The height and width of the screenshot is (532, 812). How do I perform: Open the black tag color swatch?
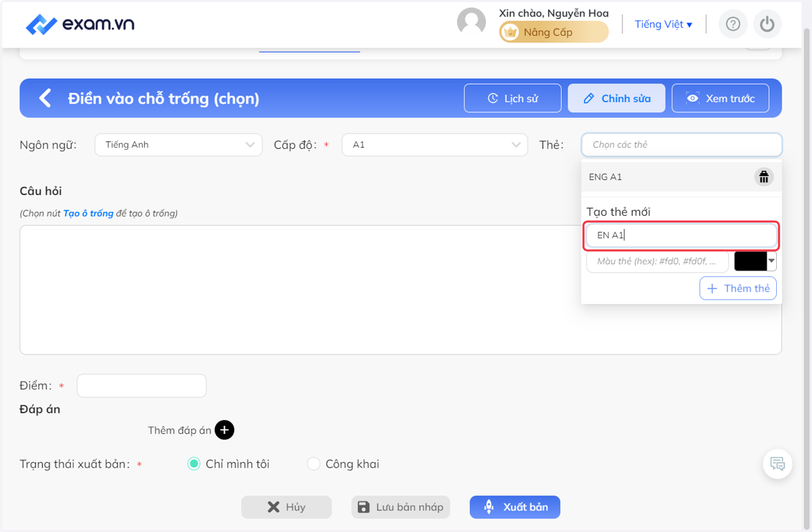click(755, 261)
